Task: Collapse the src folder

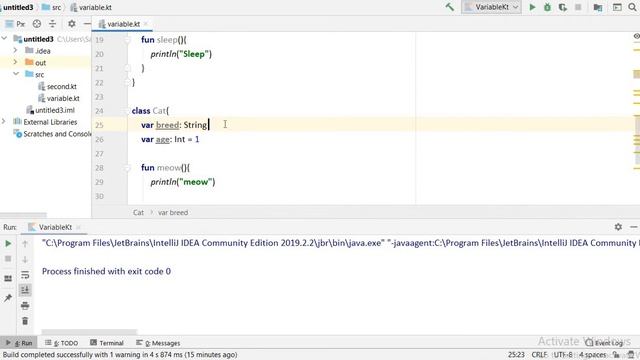Action: 16,74
